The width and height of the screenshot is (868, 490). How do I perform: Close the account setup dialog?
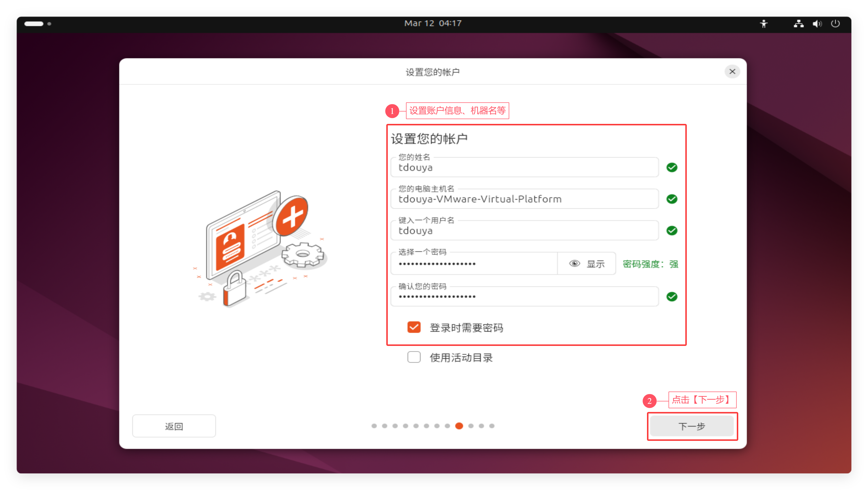pos(732,72)
